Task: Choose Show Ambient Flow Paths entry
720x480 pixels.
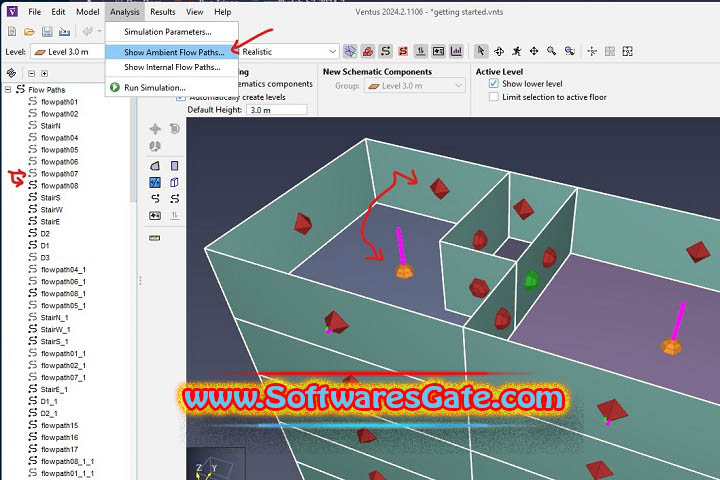Action: pyautogui.click(x=172, y=52)
